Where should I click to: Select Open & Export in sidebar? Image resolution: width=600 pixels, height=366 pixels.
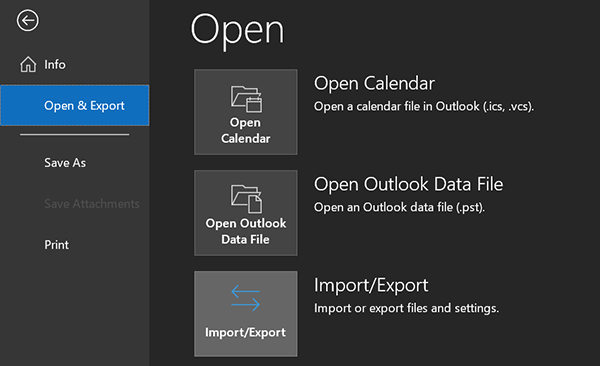75,105
